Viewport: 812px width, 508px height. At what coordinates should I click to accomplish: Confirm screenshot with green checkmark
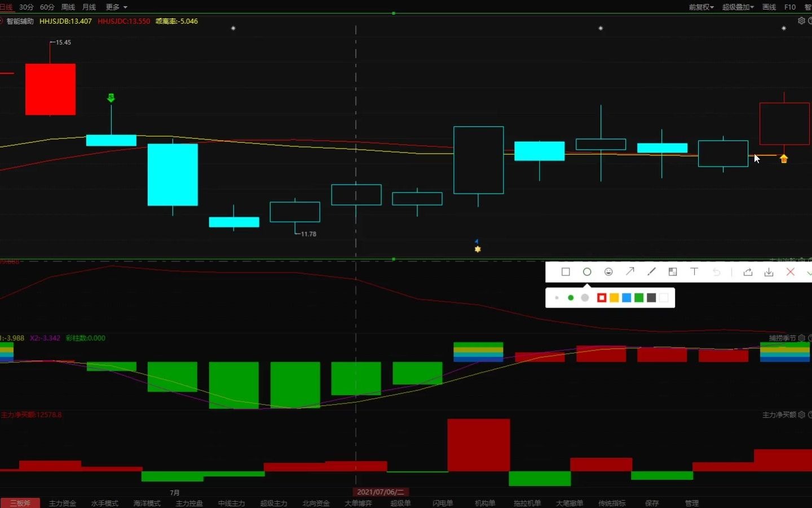(809, 272)
